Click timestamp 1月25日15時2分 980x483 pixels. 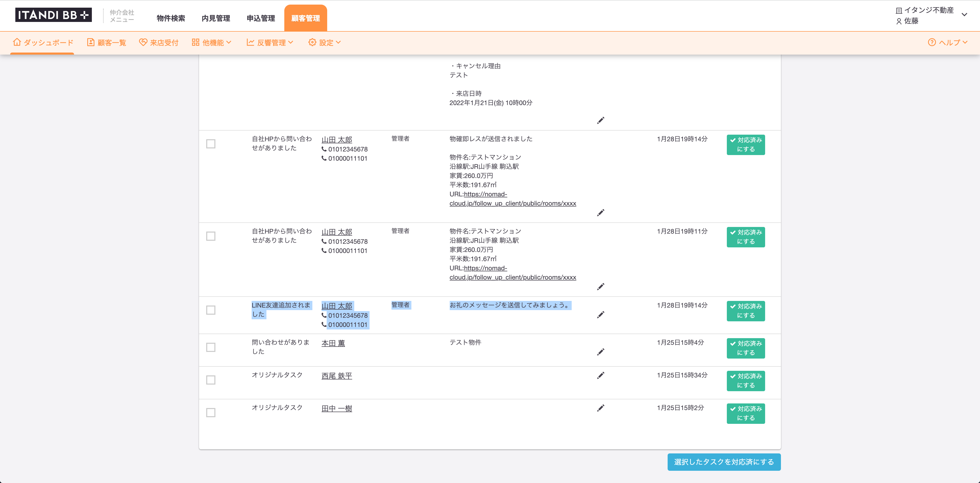(680, 408)
